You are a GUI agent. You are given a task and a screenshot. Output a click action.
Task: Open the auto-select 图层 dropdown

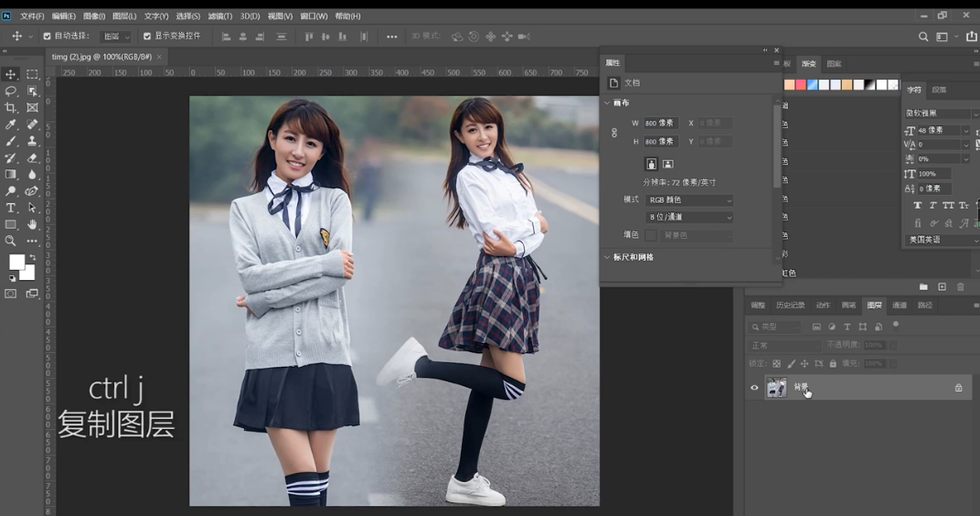point(116,37)
